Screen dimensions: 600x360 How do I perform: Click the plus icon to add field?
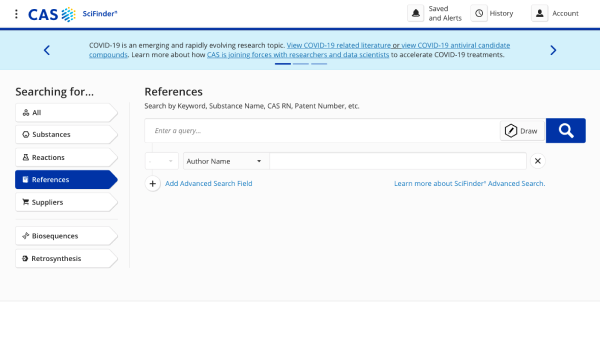point(152,184)
